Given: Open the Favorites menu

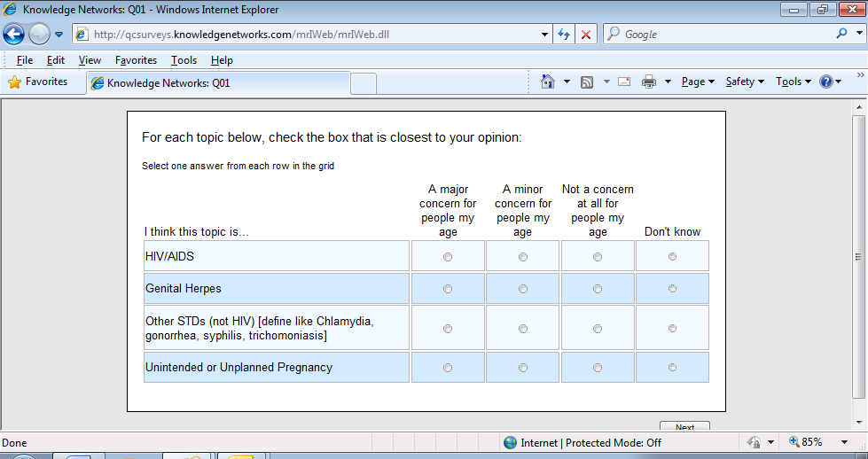Looking at the screenshot, I should point(137,60).
